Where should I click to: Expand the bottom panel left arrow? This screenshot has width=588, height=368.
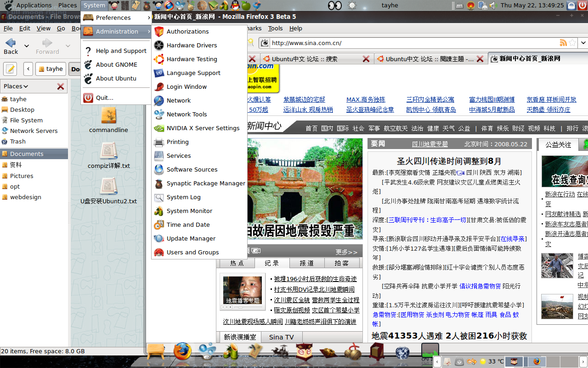click(x=438, y=362)
